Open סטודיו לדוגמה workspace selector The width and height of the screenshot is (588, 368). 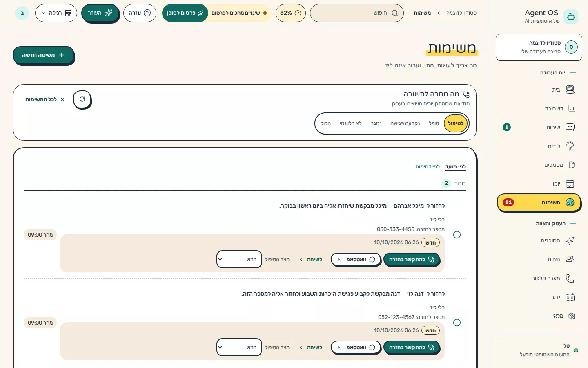(x=539, y=47)
